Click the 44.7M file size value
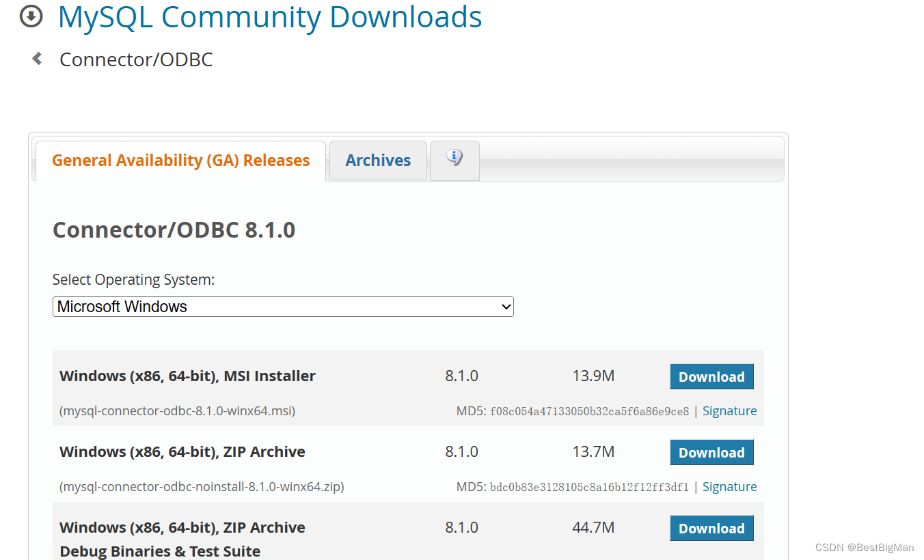The height and width of the screenshot is (560, 924). click(593, 527)
